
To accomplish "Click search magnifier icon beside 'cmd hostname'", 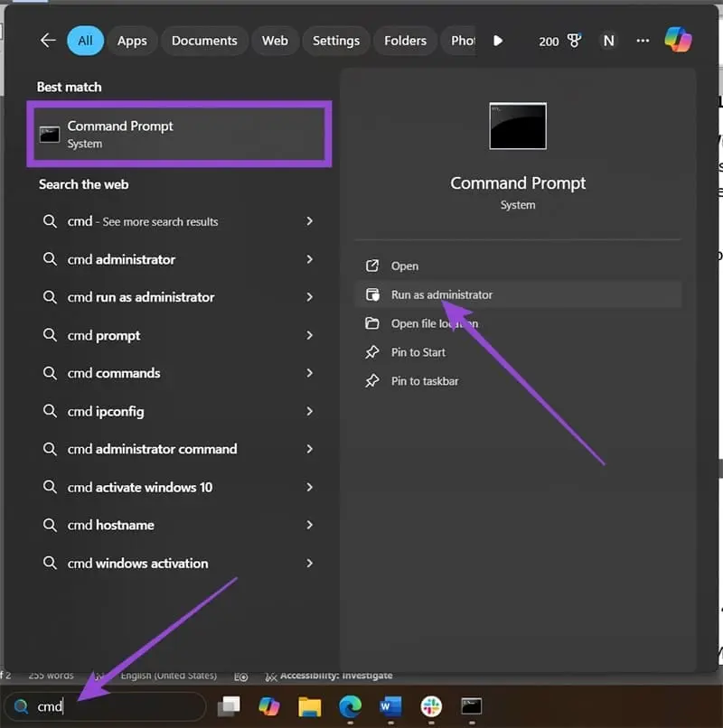I will coord(50,525).
